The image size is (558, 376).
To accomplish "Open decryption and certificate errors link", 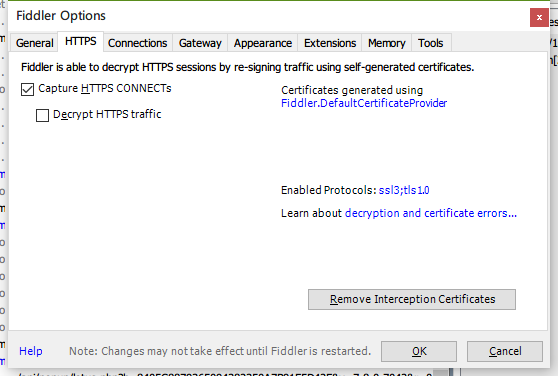I will 431,213.
